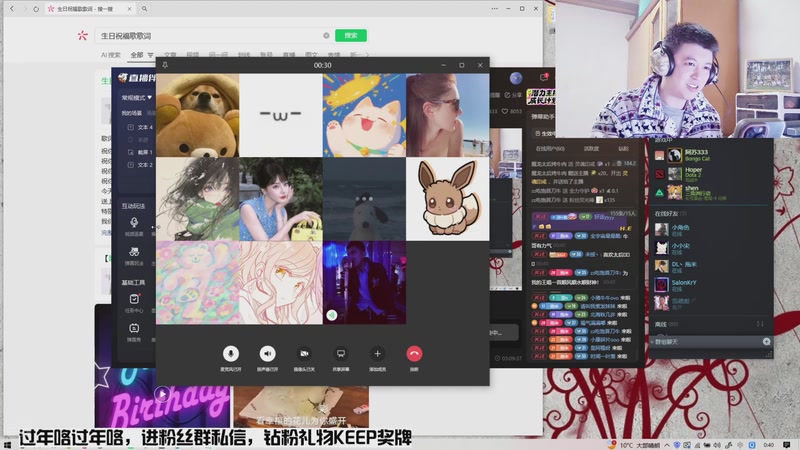Viewport: 800px width, 450px height.
Task: Focus the search field with 生日祝福歌歌词
Action: pyautogui.click(x=213, y=36)
